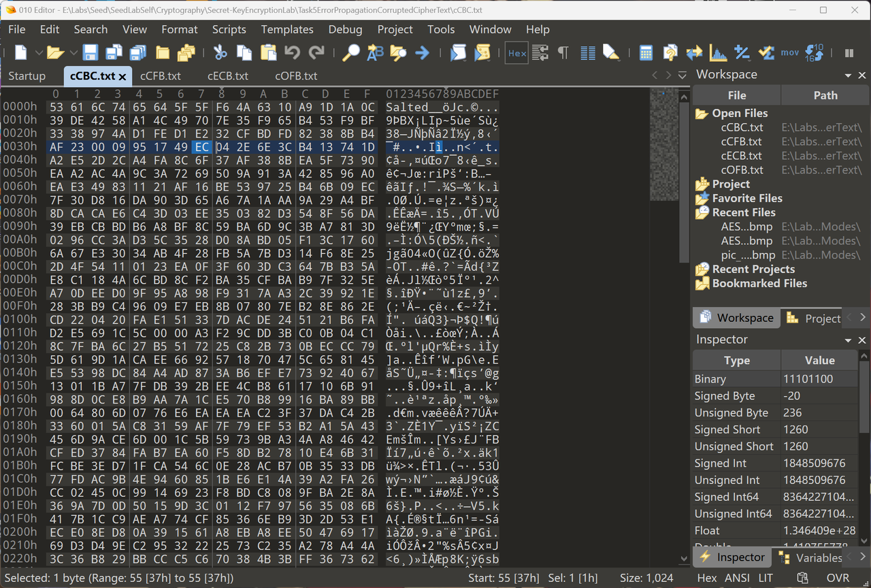Click the Close All files icon
This screenshot has height=588, width=871.
coord(186,53)
